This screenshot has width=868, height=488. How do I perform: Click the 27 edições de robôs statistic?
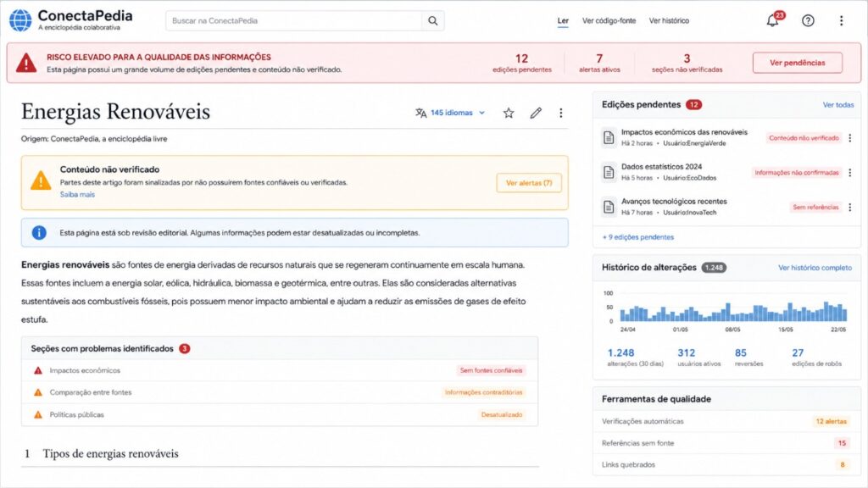(816, 358)
